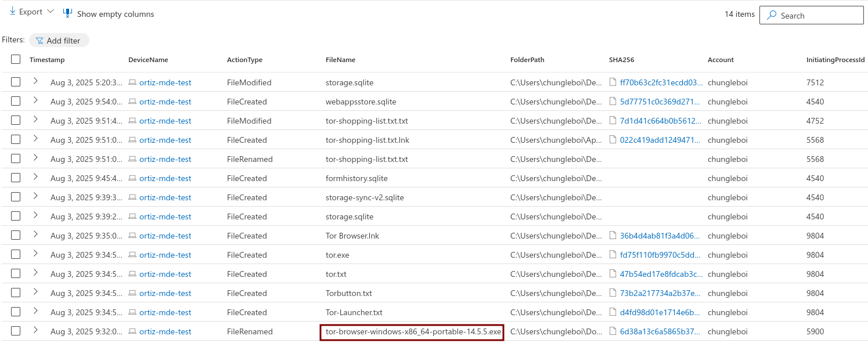Click the file icon beside hash ff70b63c2fc31ecdd03
Screen dimensions: 868x350
[613, 82]
